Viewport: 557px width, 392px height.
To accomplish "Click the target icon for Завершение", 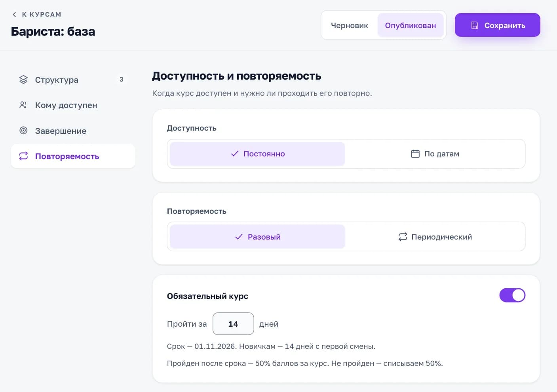I will coord(23,130).
